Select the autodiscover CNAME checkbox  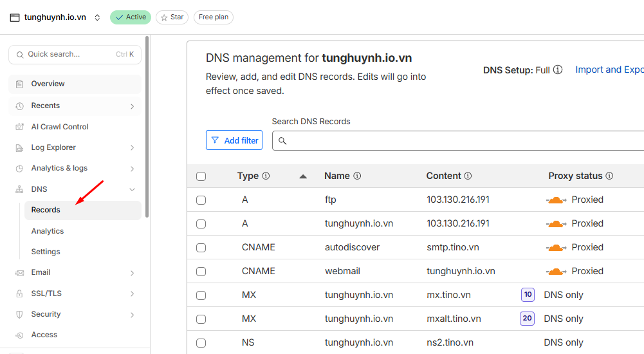[201, 248]
